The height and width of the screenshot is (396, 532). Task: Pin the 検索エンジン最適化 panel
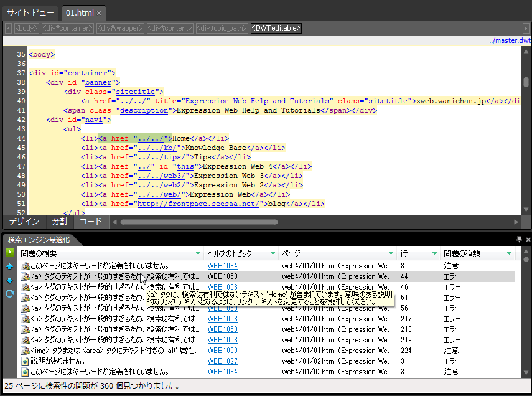[519, 240]
